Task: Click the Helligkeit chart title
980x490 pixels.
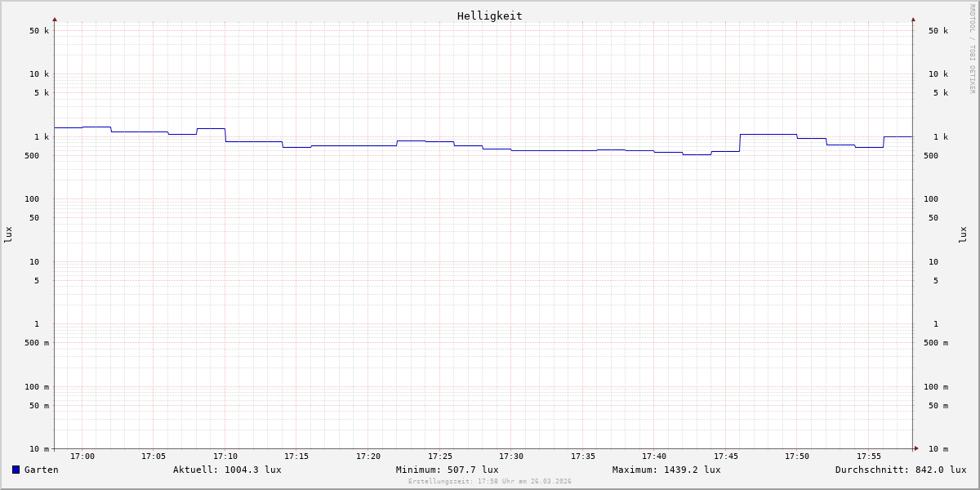Action: pyautogui.click(x=489, y=16)
